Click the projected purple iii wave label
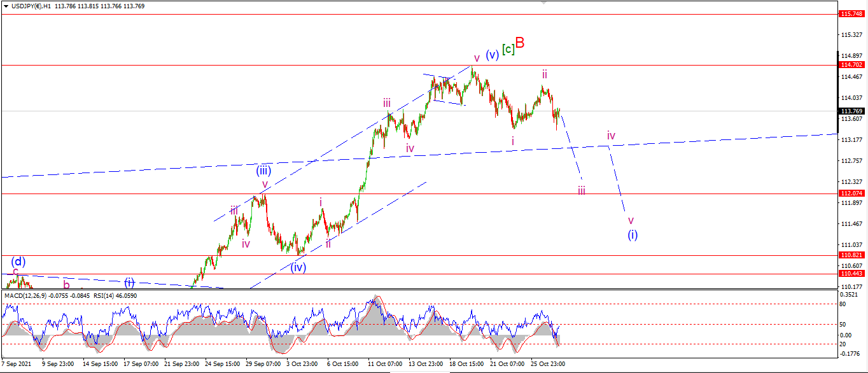The height and width of the screenshot is (373, 868). pyautogui.click(x=582, y=190)
